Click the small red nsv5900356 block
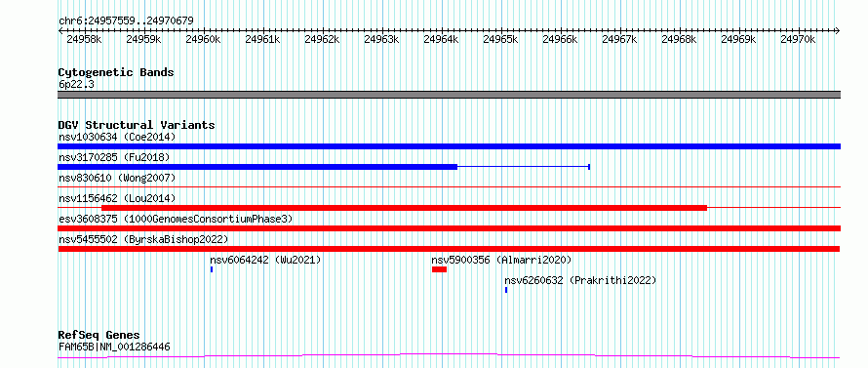Screen dimensions: 868x368 coord(439,269)
